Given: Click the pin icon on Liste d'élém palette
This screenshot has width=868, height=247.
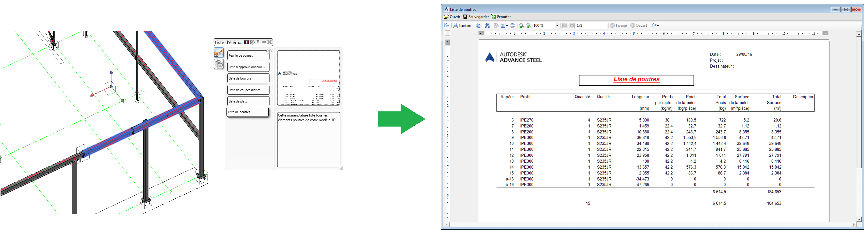Looking at the screenshot, I should pos(258,42).
